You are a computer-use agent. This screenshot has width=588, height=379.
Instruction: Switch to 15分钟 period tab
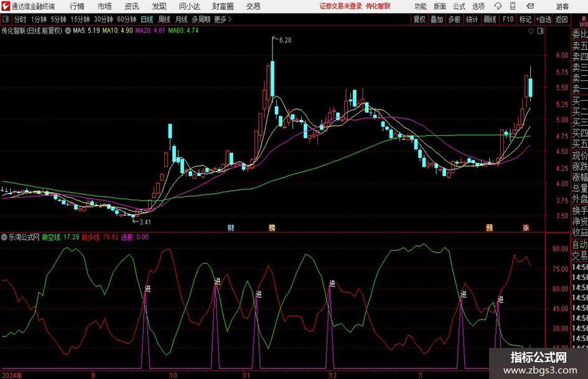click(80, 19)
